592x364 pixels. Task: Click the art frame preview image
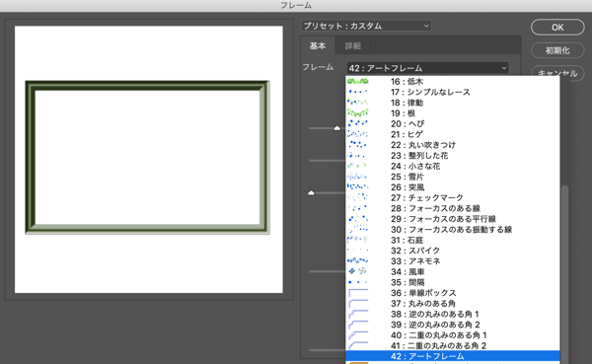148,158
